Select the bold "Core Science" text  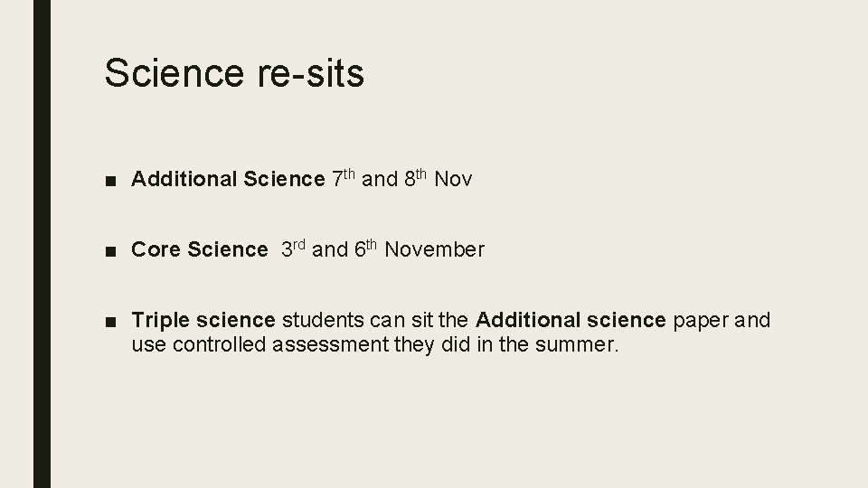(x=200, y=249)
